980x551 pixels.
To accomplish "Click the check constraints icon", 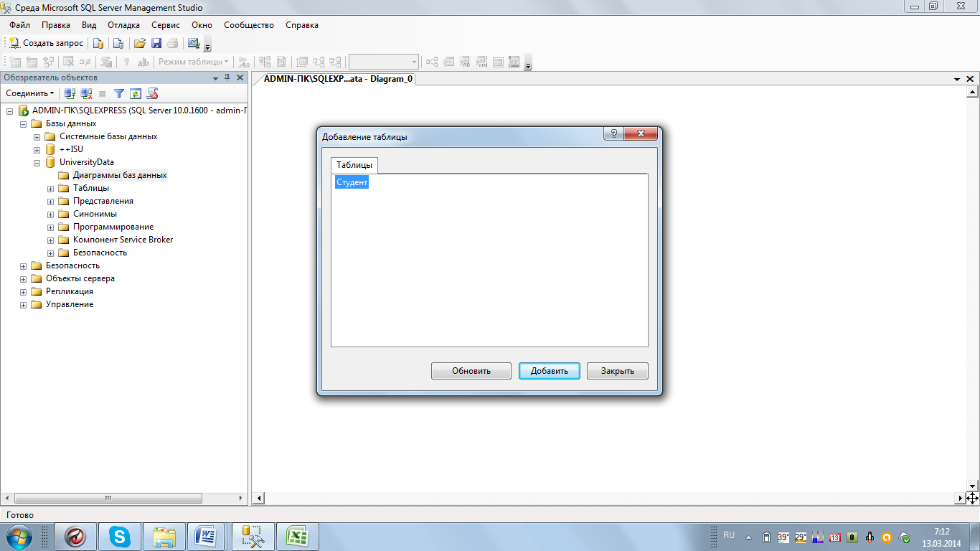I will [497, 62].
